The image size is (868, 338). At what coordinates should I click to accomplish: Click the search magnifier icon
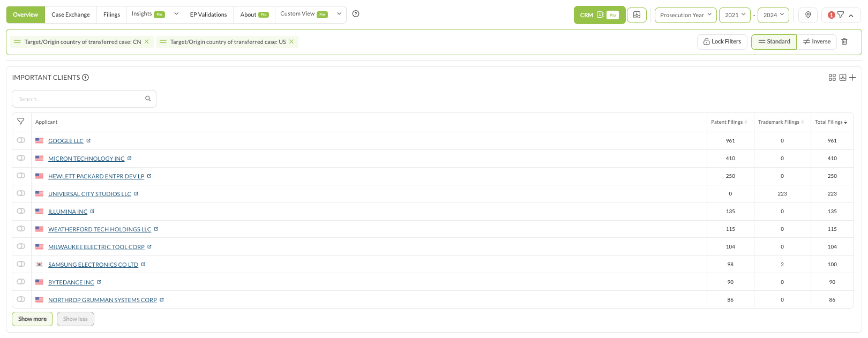[x=148, y=99]
